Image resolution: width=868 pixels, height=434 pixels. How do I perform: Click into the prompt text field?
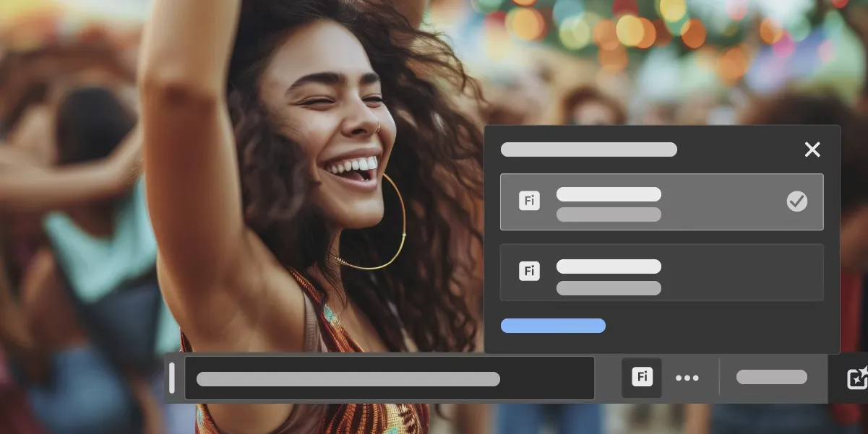pos(389,378)
